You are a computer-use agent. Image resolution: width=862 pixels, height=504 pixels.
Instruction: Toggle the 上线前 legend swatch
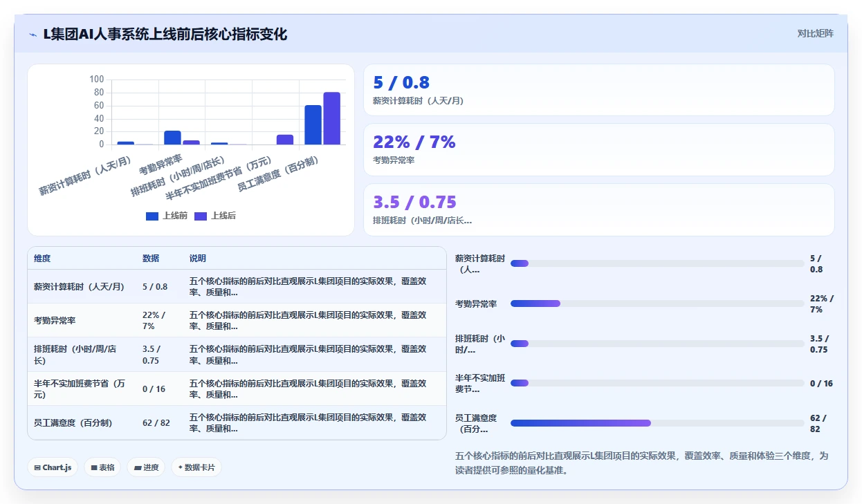point(152,216)
